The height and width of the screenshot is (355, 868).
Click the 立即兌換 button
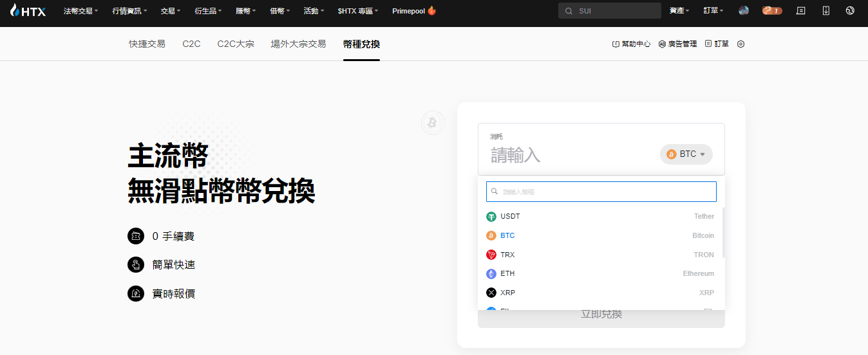601,314
